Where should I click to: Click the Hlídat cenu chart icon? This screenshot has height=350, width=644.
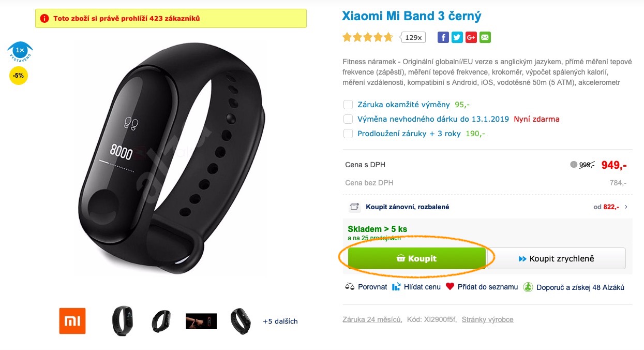396,287
